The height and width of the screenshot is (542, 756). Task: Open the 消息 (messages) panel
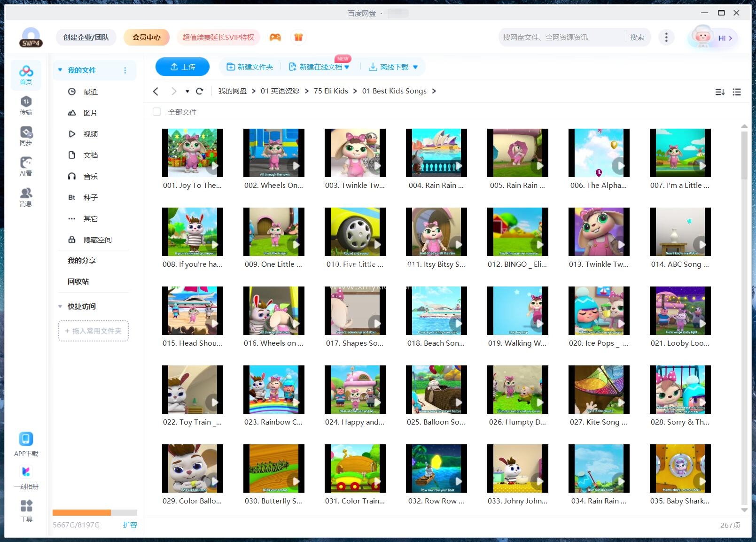[26, 195]
